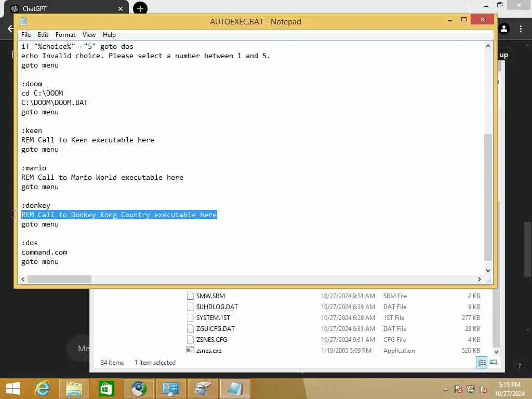Click the 'echo Invalid choice' line
The width and height of the screenshot is (532, 399).
pos(146,56)
